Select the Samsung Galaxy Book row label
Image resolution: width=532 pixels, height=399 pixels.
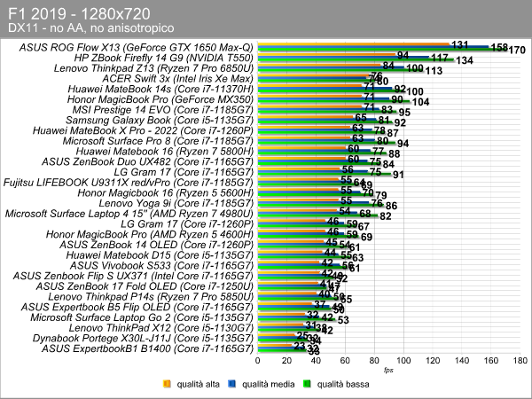[160, 121]
